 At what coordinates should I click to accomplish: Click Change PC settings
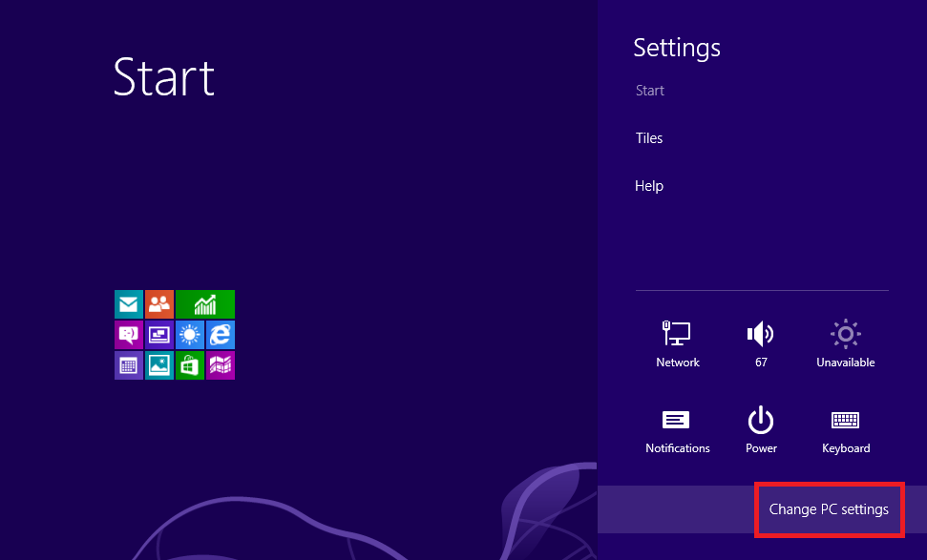(x=829, y=509)
